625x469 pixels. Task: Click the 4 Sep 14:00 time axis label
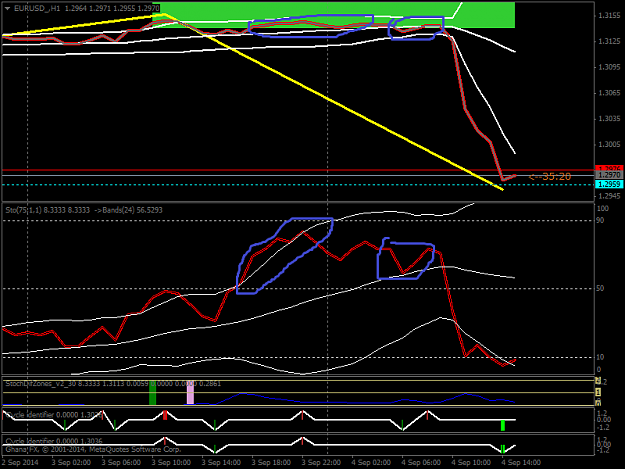coord(521,463)
